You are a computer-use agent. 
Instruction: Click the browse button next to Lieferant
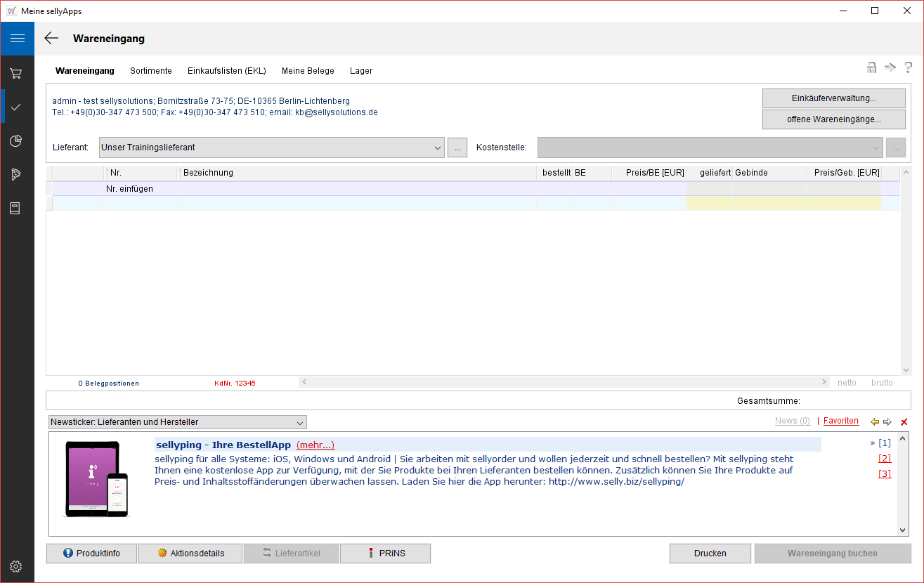click(x=457, y=148)
